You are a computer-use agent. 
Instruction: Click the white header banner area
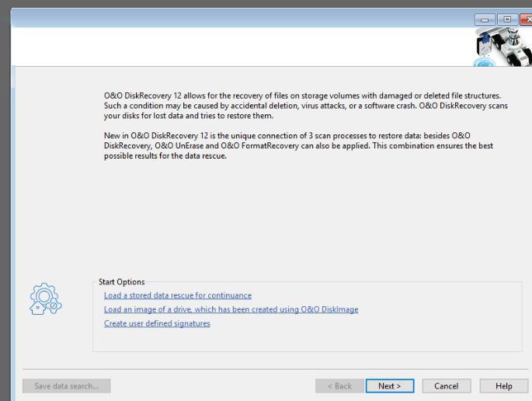coord(238,47)
